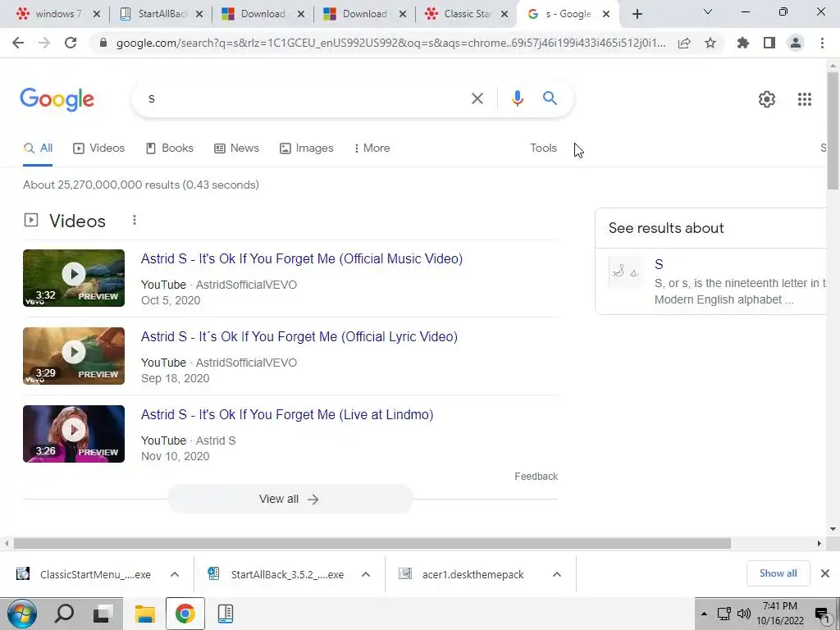Open the S letter knowledge result

(659, 264)
